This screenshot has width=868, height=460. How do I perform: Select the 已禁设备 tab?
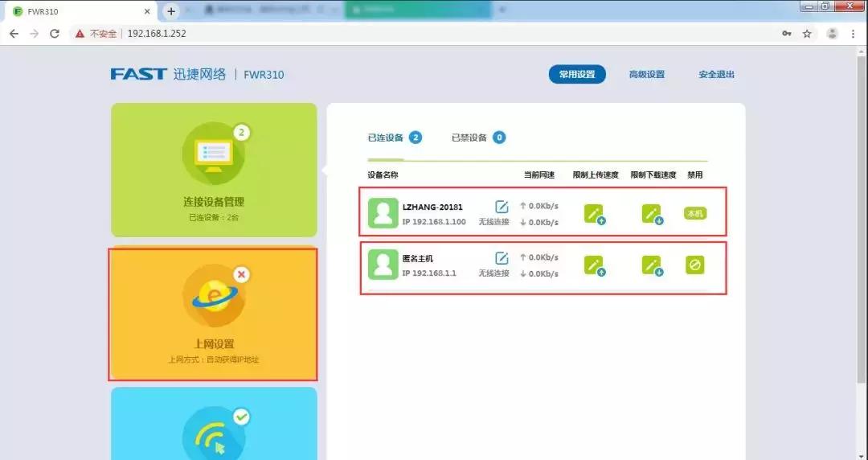click(x=478, y=138)
